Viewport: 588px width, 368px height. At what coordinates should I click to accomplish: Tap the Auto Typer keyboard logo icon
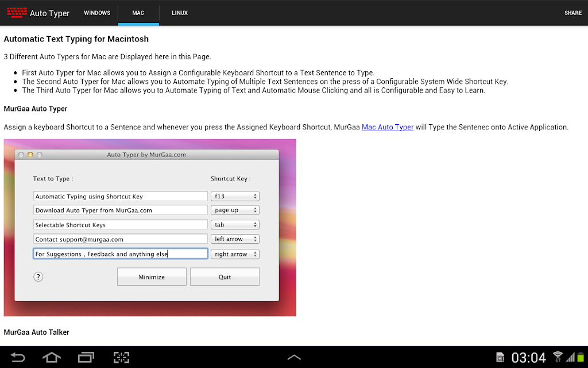point(17,13)
